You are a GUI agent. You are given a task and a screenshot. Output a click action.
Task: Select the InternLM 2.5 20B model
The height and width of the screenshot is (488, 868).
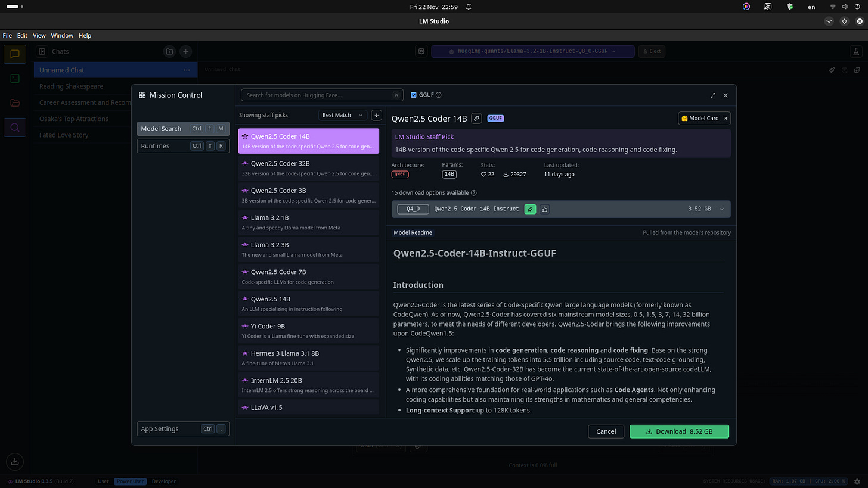(x=308, y=385)
